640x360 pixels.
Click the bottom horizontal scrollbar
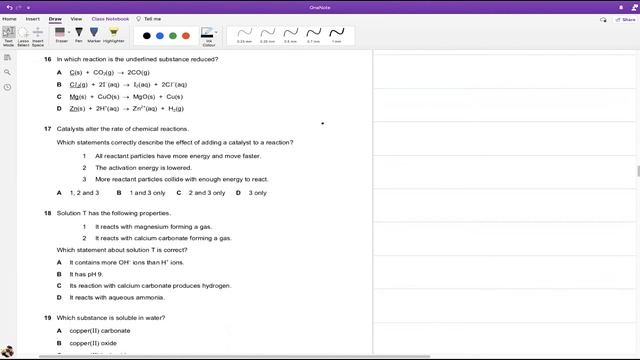click(235, 356)
